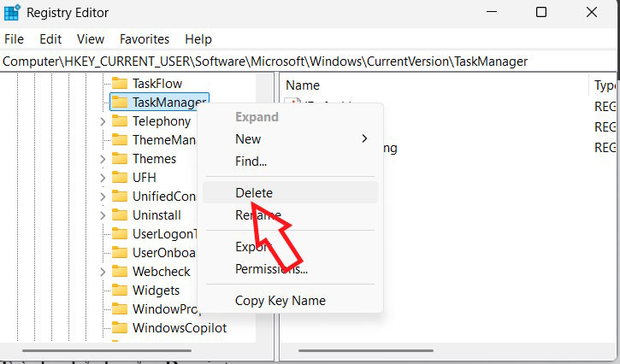Click the Telephony folder icon
The width and height of the screenshot is (620, 364).
120,121
